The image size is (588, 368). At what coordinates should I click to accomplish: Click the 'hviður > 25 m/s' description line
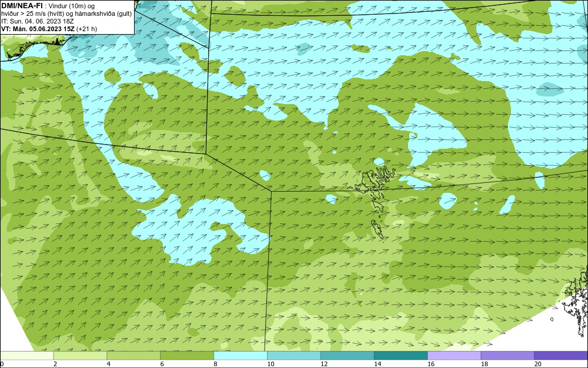[66, 13]
